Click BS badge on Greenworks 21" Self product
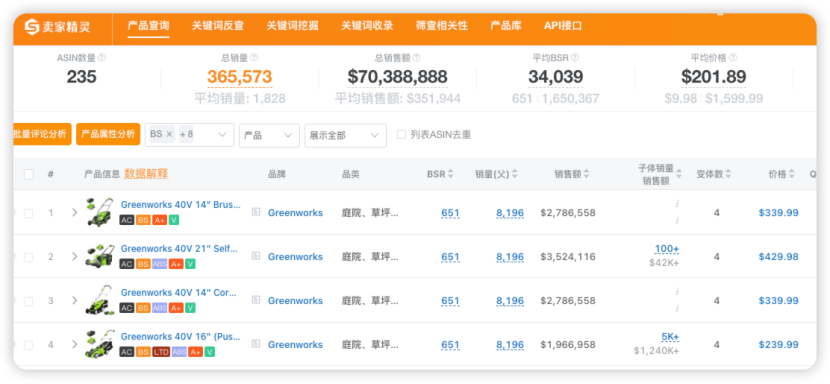The width and height of the screenshot is (830, 384). tap(143, 264)
